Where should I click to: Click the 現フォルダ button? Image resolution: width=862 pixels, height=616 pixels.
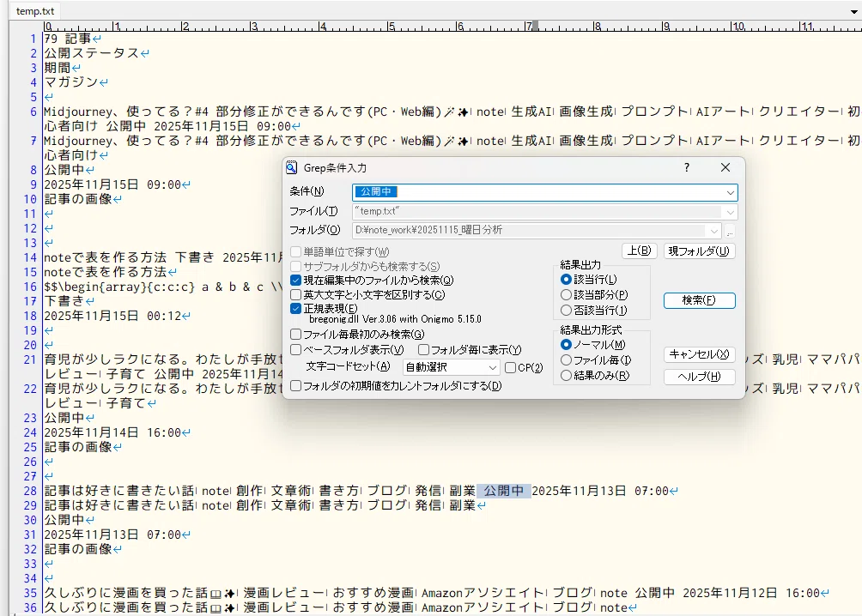point(699,251)
